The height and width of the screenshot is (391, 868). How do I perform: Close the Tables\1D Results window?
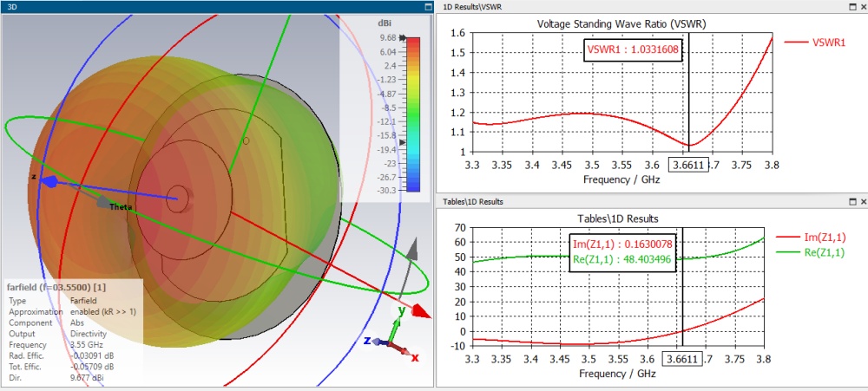point(863,201)
